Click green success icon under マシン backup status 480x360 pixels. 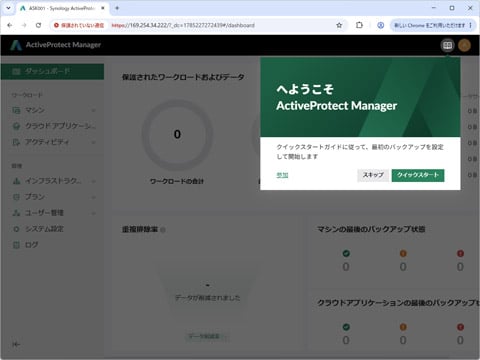pyautogui.click(x=346, y=254)
